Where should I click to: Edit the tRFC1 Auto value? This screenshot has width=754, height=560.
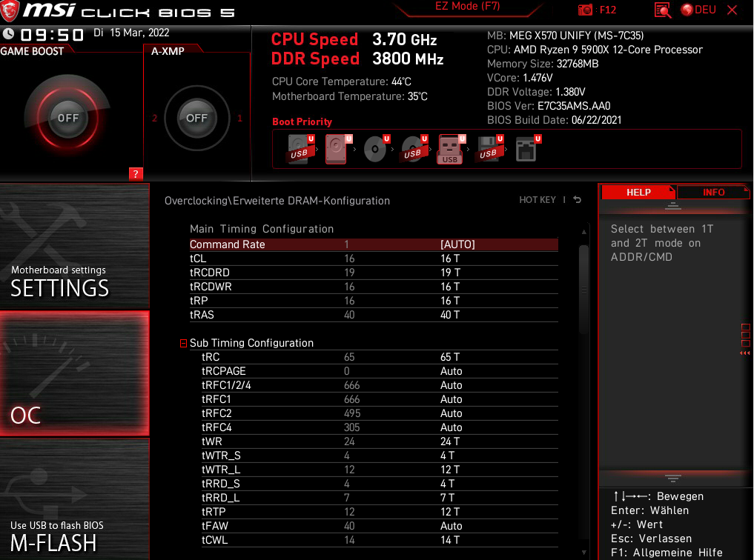point(451,399)
